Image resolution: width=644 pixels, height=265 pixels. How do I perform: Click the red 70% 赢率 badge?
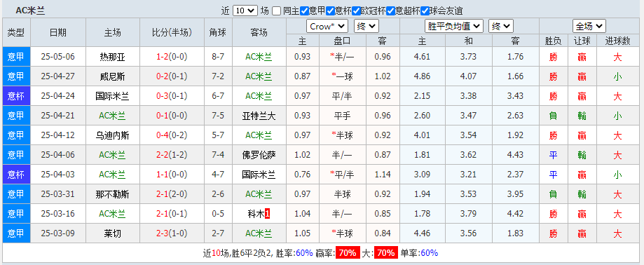tap(348, 253)
